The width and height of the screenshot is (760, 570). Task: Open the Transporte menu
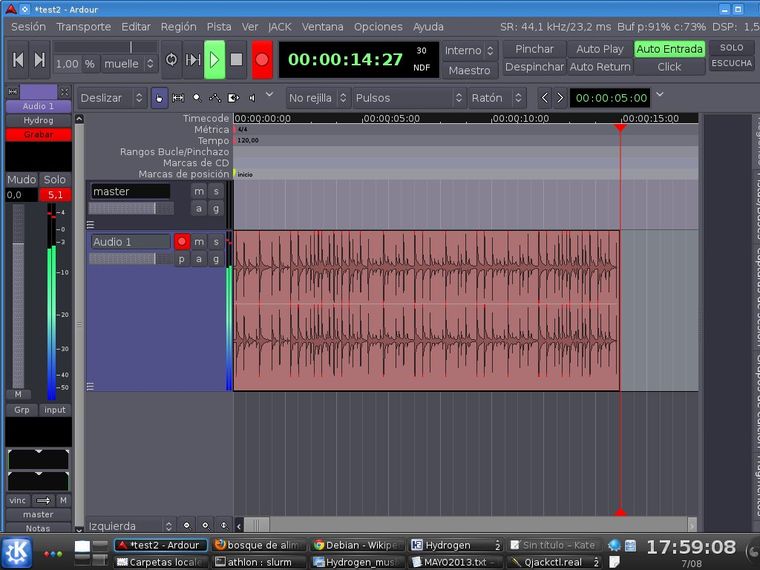(x=84, y=27)
